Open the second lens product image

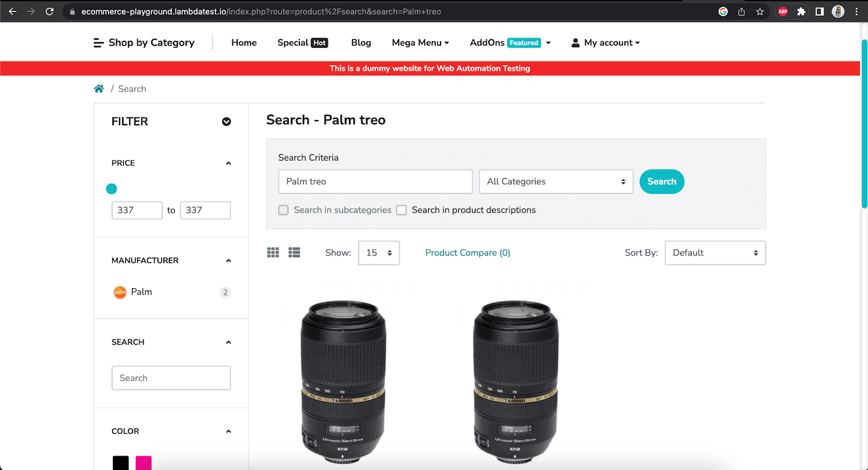coord(516,382)
